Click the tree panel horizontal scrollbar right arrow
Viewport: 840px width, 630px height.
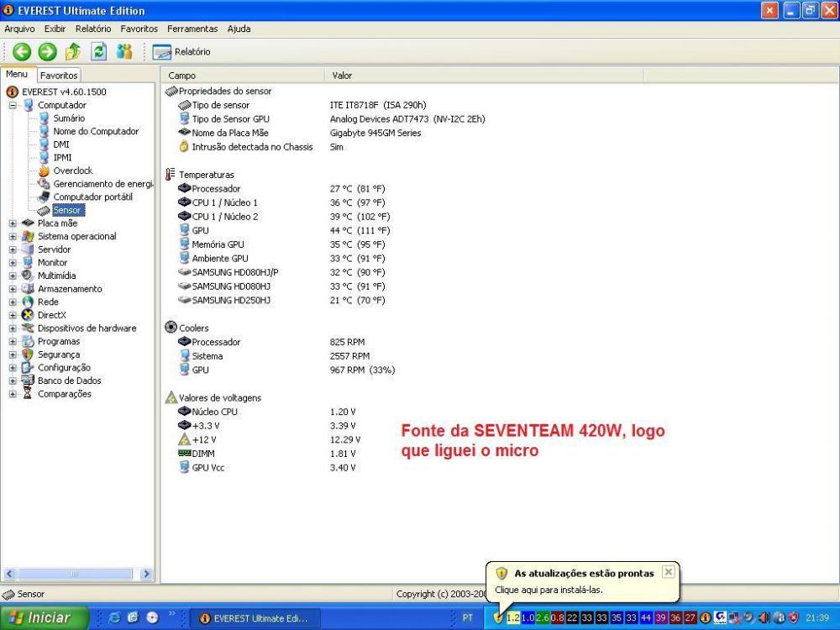[146, 575]
